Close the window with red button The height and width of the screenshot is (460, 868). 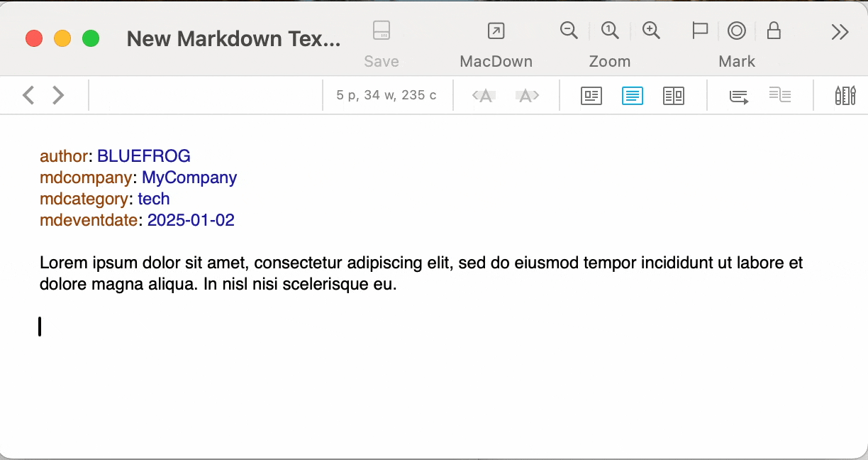pyautogui.click(x=34, y=38)
